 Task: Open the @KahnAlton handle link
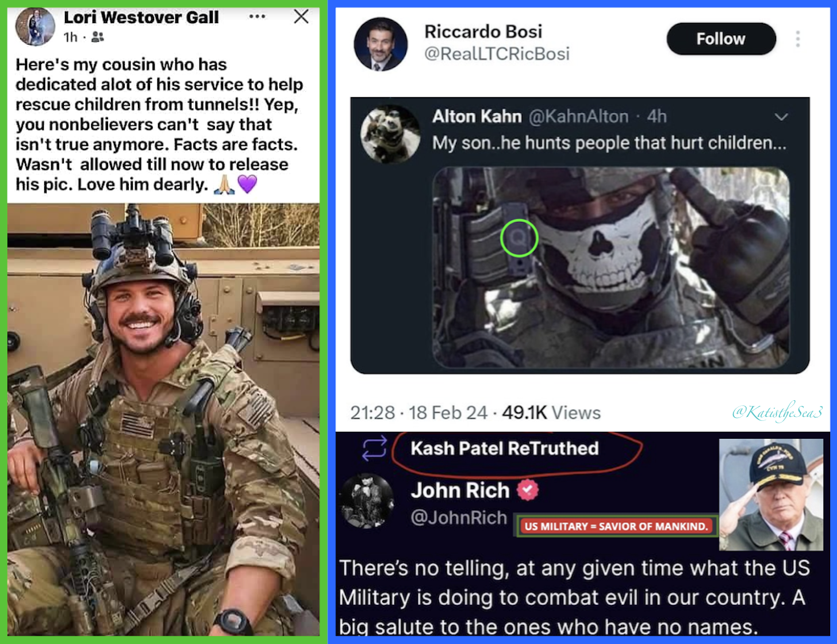pyautogui.click(x=578, y=117)
